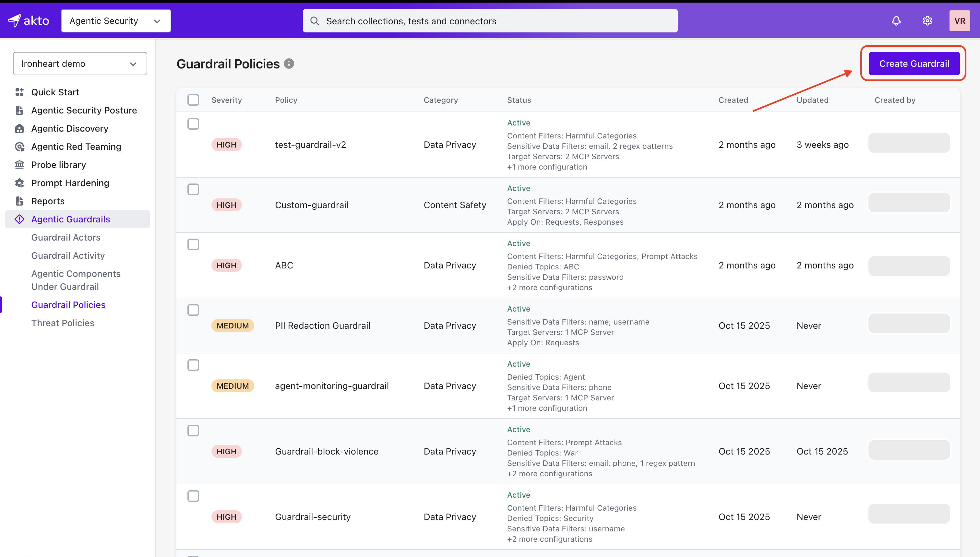Collapse the Agentic Guardrails sidebar section
The image size is (980, 557).
click(70, 219)
